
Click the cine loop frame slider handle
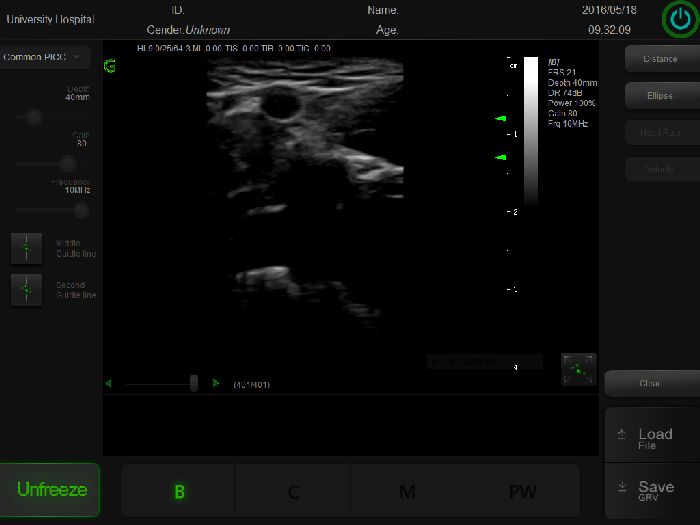193,383
